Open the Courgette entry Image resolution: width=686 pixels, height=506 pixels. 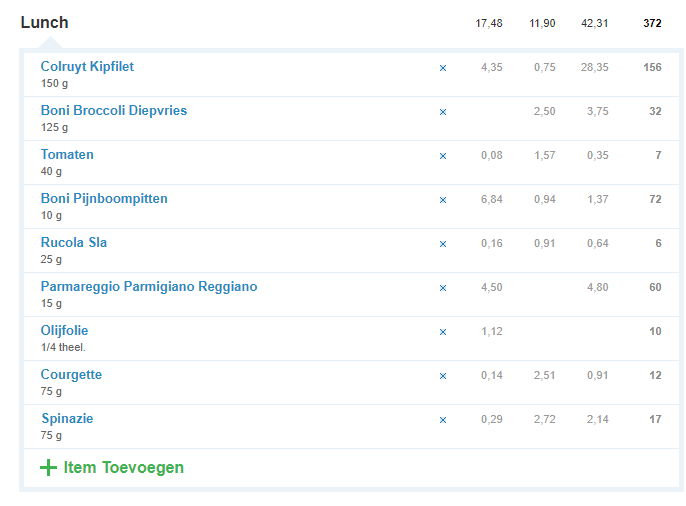(71, 375)
